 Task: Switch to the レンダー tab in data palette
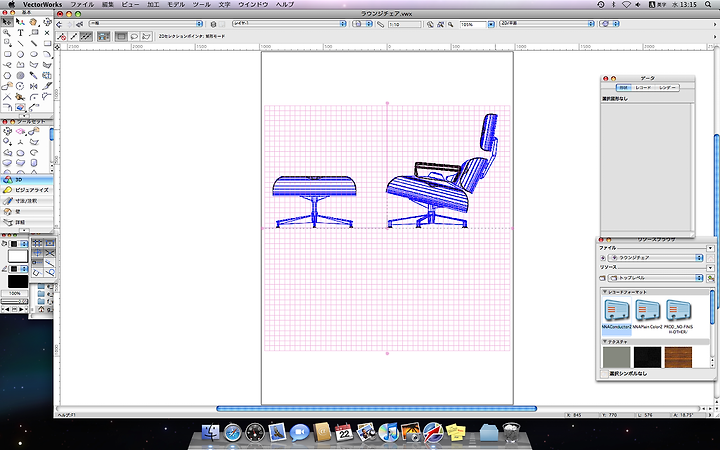click(667, 87)
